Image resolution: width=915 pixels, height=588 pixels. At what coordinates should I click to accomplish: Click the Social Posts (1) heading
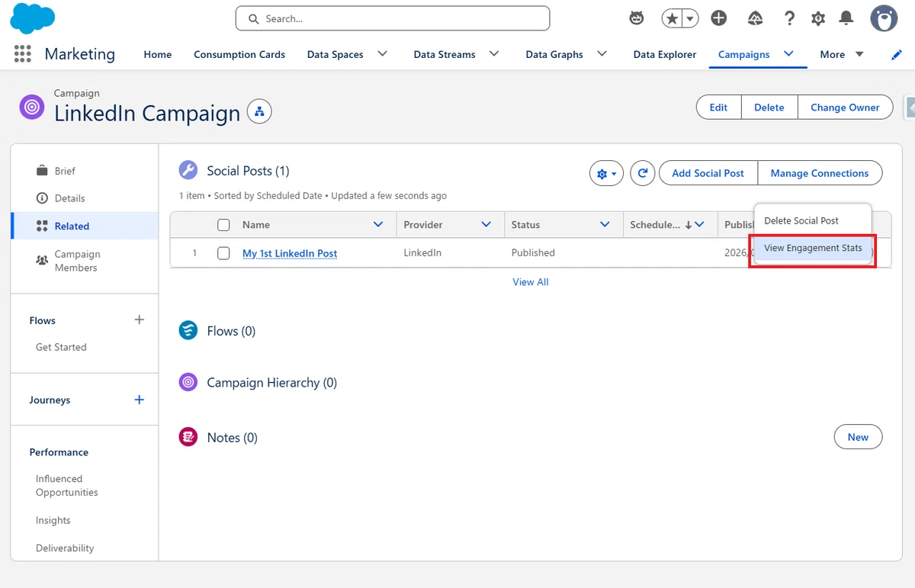248,171
